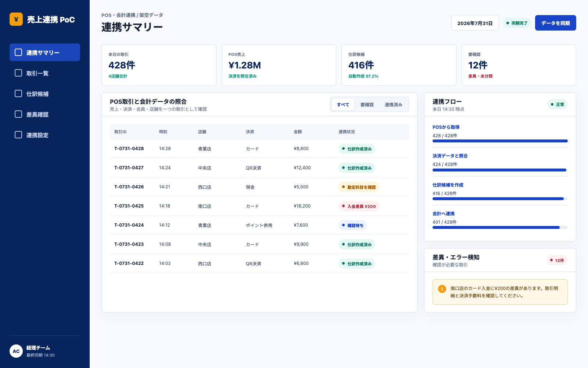The height and width of the screenshot is (368, 588).
Task: Click the 時刻 column header
Action: (x=163, y=132)
